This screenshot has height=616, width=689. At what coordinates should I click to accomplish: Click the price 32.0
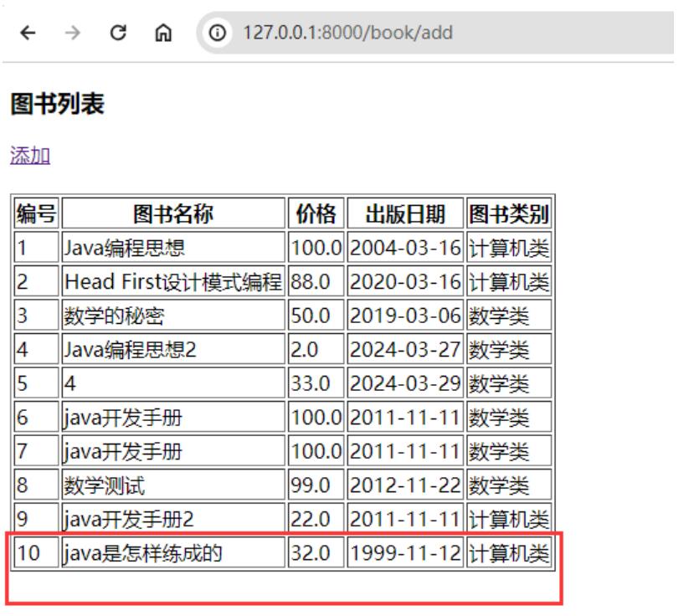click(311, 553)
